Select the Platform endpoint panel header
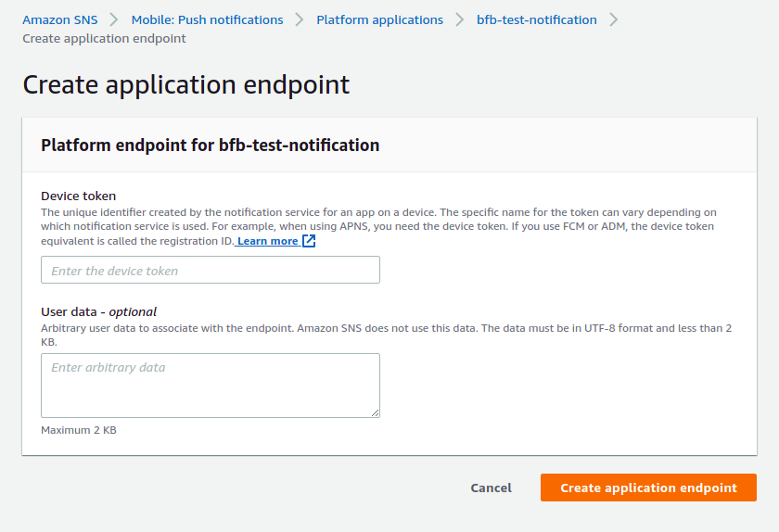 click(211, 145)
